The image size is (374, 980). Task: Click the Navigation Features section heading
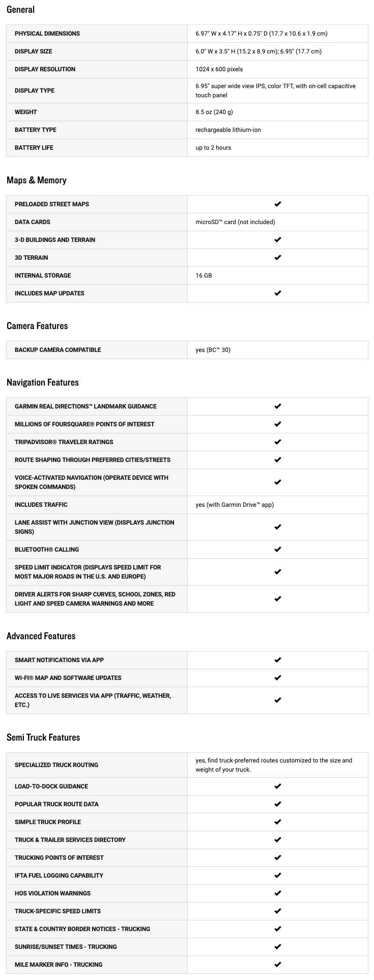coord(43,383)
